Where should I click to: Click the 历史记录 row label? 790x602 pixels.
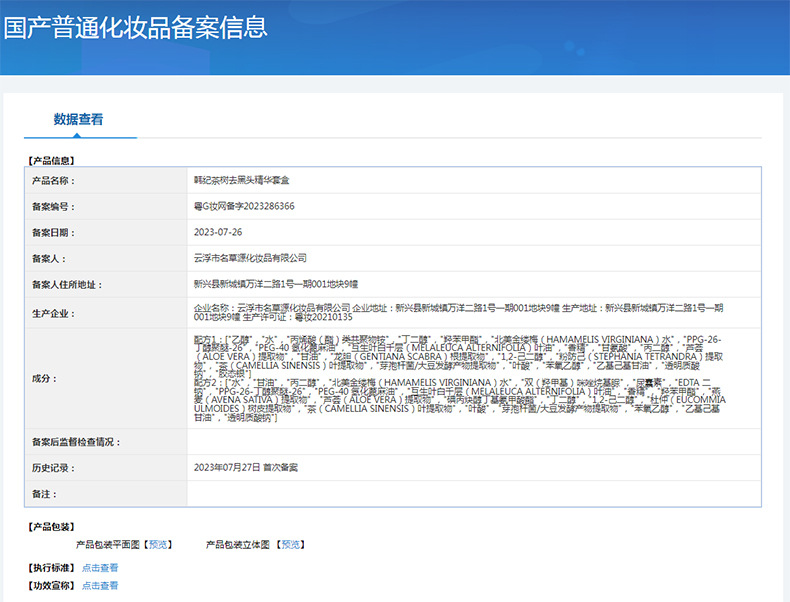pyautogui.click(x=53, y=467)
